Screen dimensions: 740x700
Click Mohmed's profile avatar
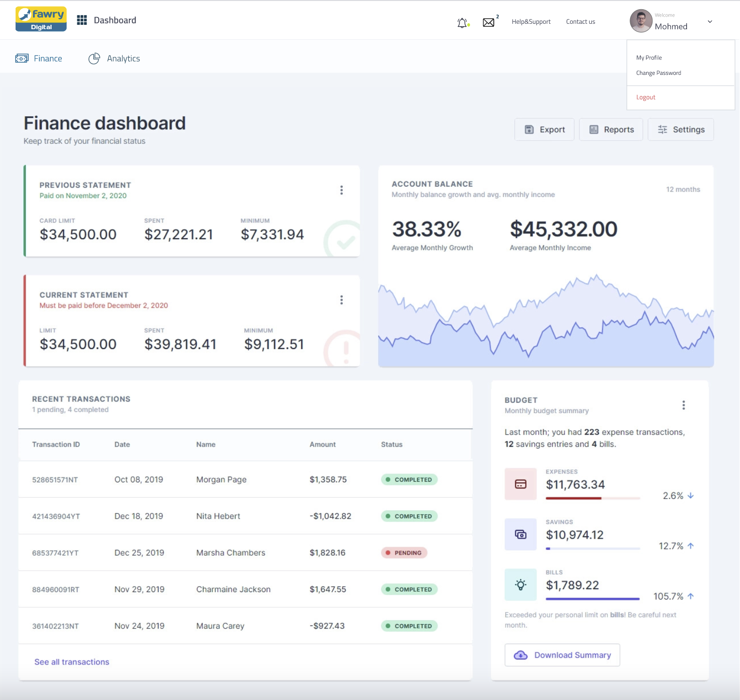tap(641, 21)
